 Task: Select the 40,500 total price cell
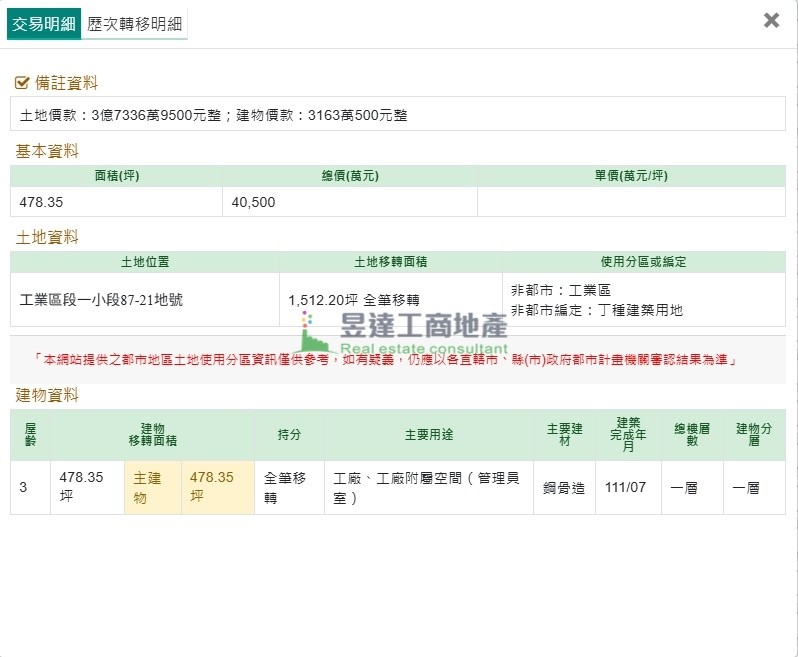[x=253, y=202]
